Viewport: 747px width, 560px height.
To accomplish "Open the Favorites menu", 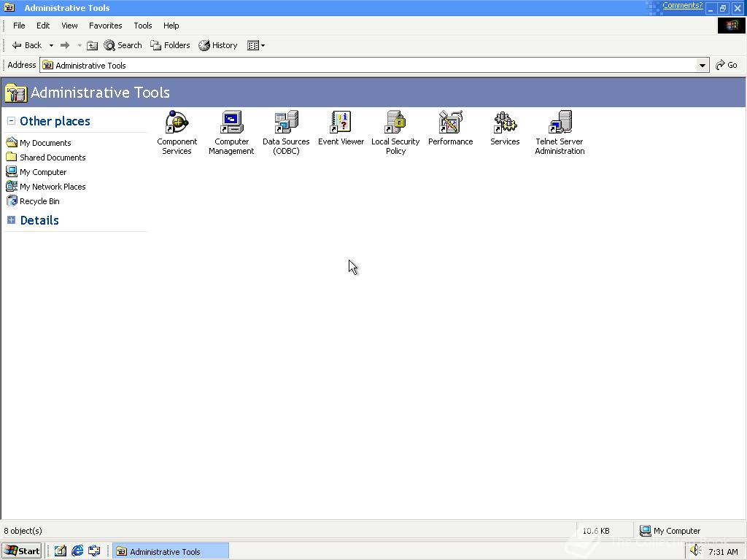I will pos(105,26).
